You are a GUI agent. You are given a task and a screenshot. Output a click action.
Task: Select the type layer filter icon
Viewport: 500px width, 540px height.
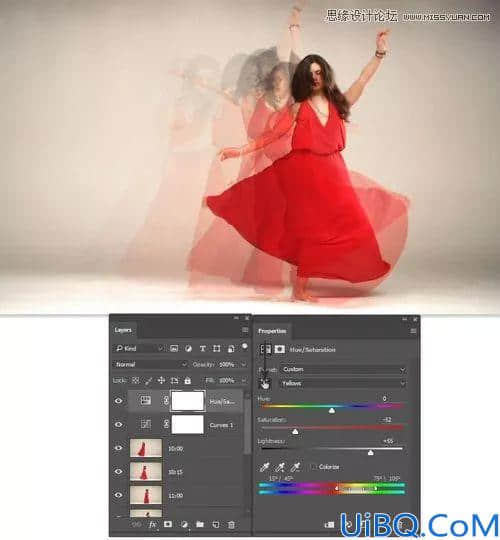click(202, 349)
